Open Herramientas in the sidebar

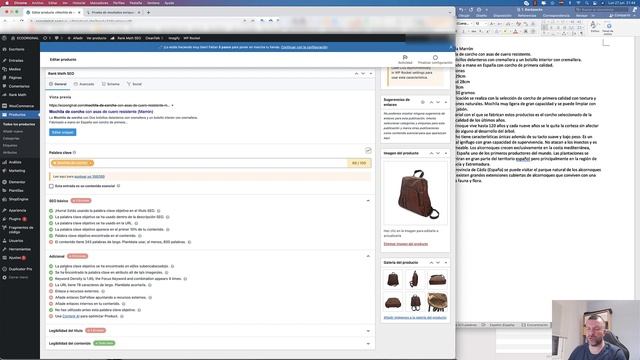pos(20,249)
